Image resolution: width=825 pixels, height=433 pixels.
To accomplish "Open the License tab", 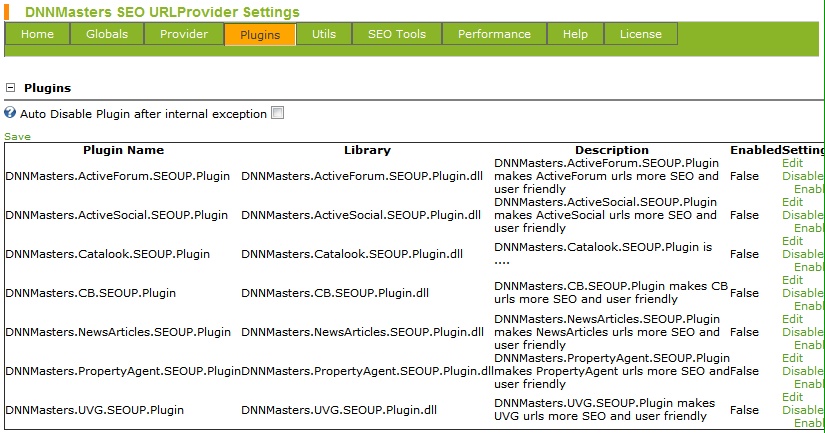I will pos(640,34).
